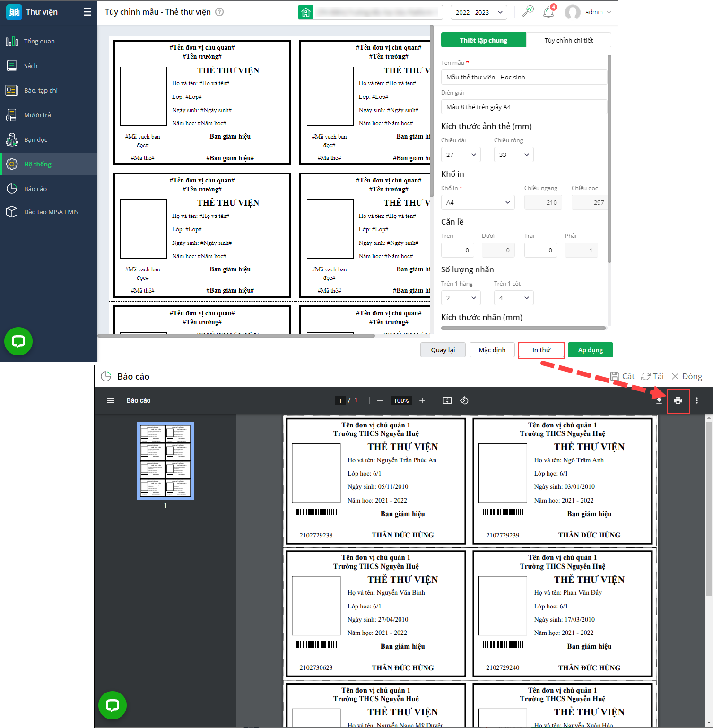713x728 pixels.
Task: Open the school year 2022 - 2023 dropdown
Action: [479, 12]
